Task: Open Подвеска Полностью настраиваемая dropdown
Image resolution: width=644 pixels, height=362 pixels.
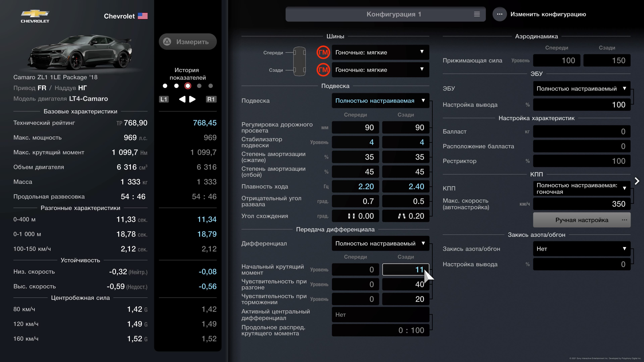Action: pyautogui.click(x=380, y=101)
